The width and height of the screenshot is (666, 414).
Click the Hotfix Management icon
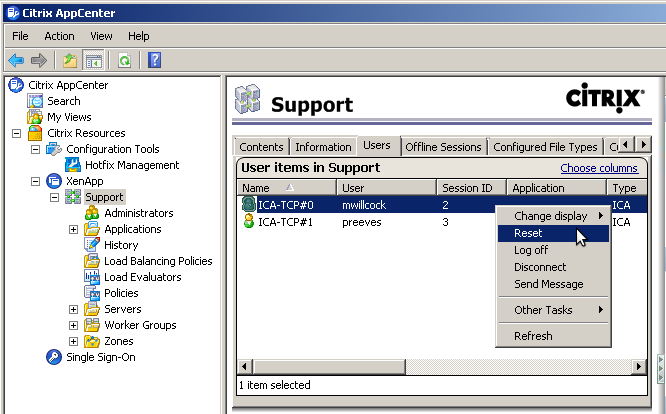click(x=73, y=165)
